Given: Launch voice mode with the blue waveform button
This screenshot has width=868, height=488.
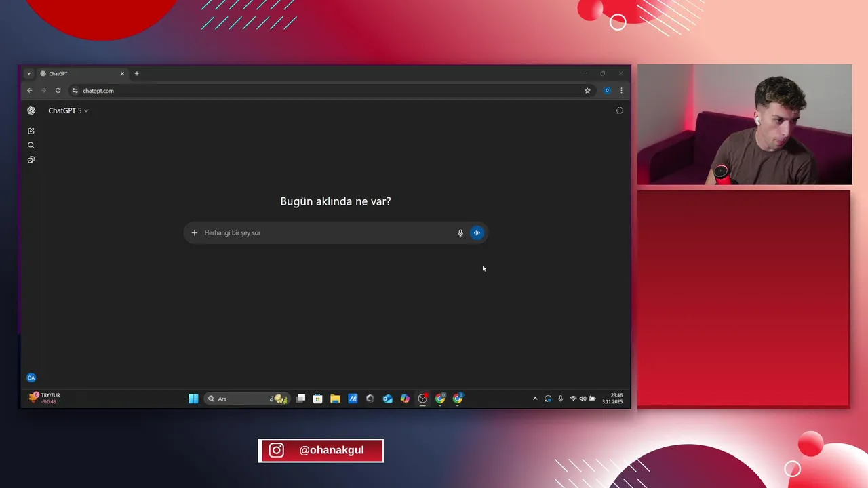Looking at the screenshot, I should pos(477,232).
